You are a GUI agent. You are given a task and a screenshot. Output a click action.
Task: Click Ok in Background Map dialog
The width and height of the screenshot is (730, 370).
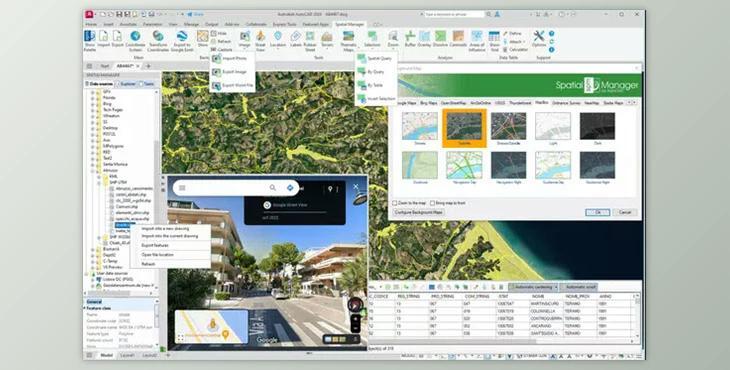[598, 212]
